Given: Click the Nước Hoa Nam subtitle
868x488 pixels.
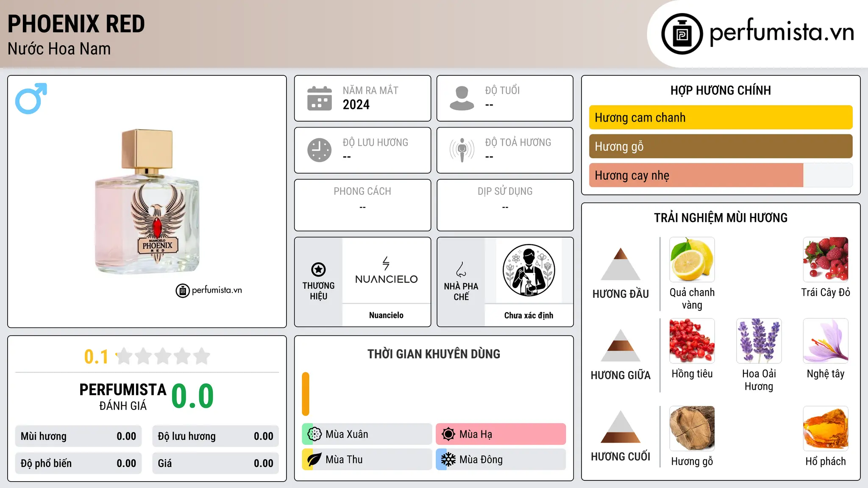Looking at the screenshot, I should [59, 49].
